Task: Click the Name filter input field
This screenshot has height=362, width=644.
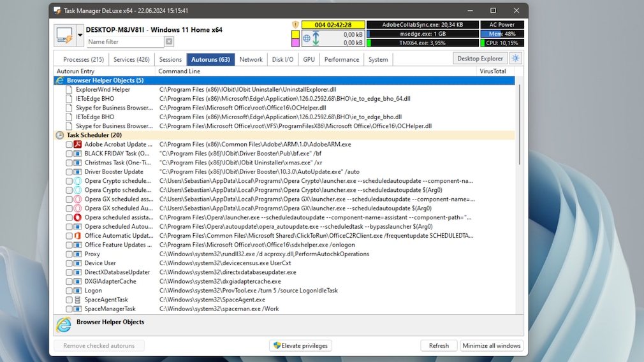Action: [x=125, y=42]
